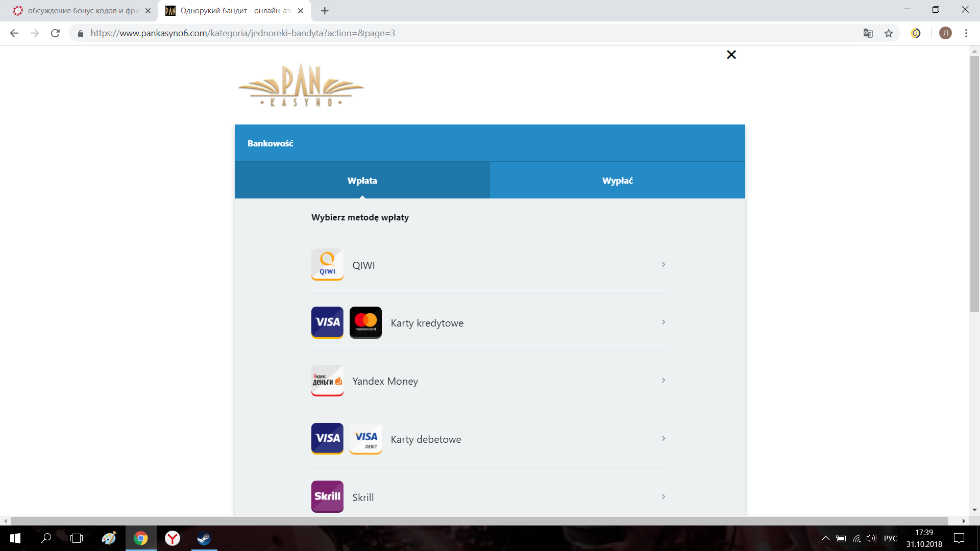Bookmark this page with the star icon
The image size is (980, 551).
[x=889, y=33]
